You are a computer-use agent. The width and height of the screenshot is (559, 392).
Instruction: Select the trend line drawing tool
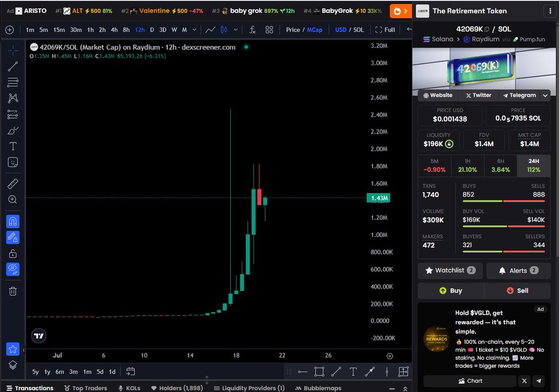click(x=13, y=66)
